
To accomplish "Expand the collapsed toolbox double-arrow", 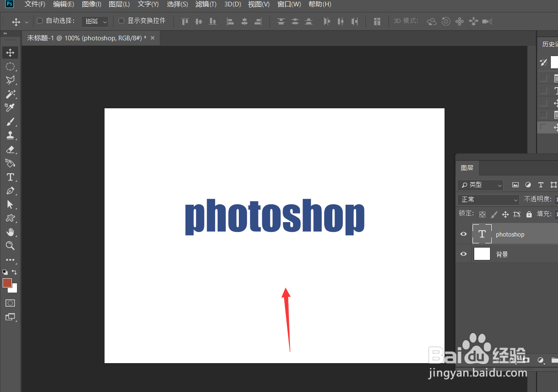I will tap(5, 34).
